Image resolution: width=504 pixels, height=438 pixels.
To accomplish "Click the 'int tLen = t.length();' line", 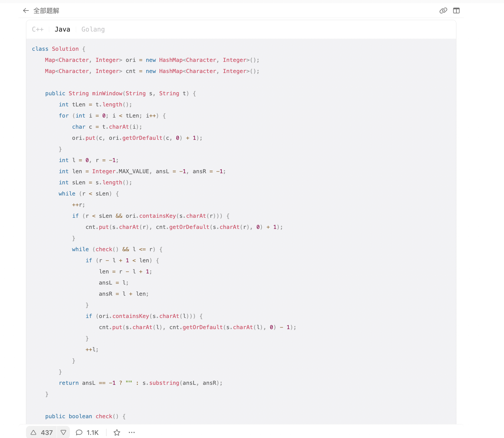I will (95, 105).
